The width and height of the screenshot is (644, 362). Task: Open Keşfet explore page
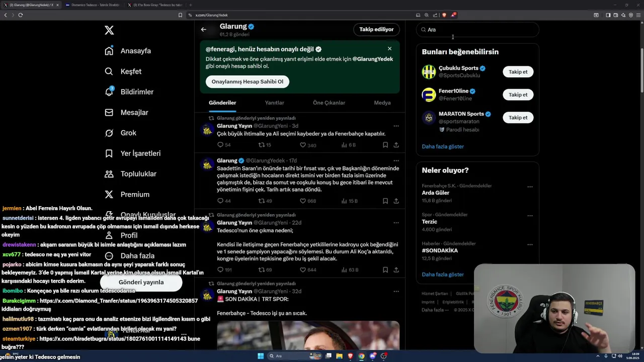(123, 71)
